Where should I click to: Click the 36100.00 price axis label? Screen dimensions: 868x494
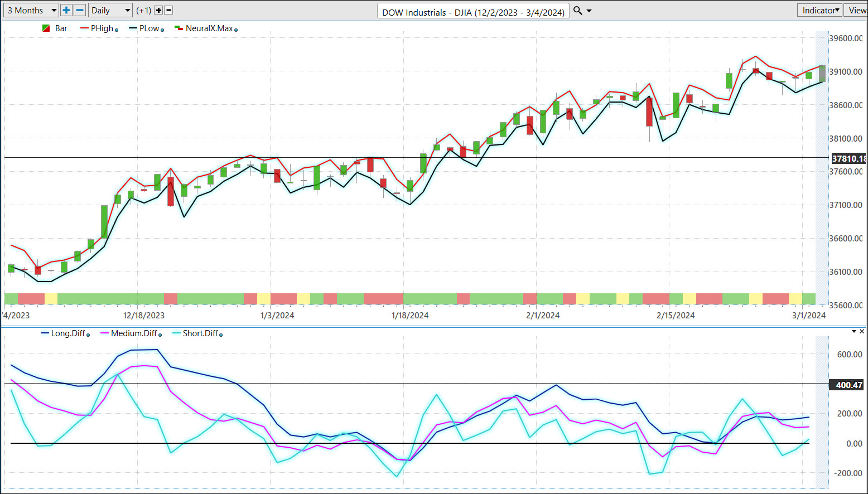846,272
